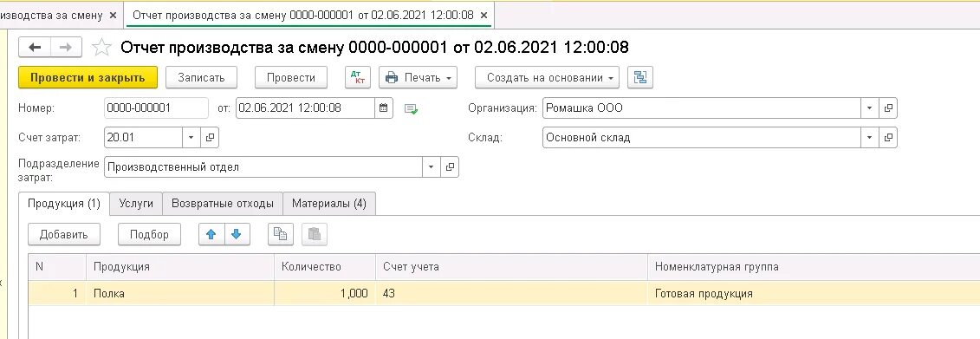Expand the Подразделение затрат dropdown

(x=432, y=167)
